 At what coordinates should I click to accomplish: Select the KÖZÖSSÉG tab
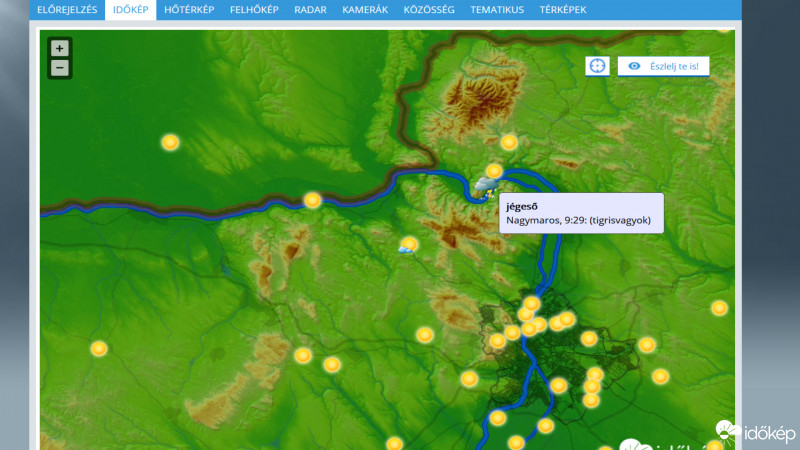point(429,10)
